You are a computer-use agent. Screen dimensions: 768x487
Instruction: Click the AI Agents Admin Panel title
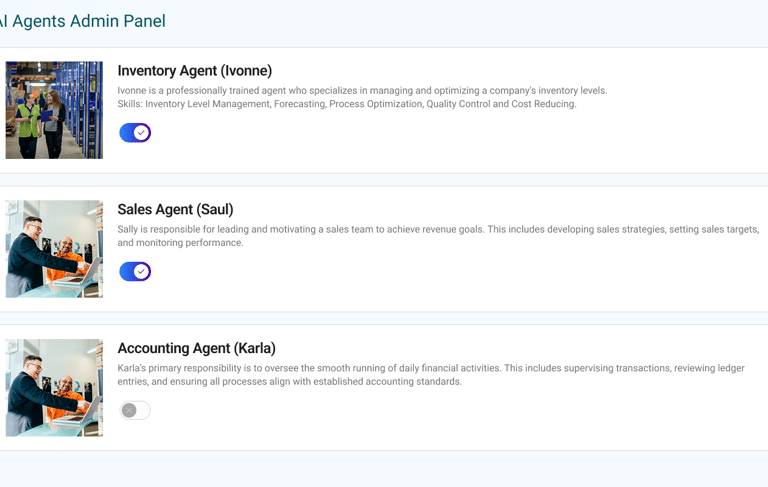click(82, 21)
